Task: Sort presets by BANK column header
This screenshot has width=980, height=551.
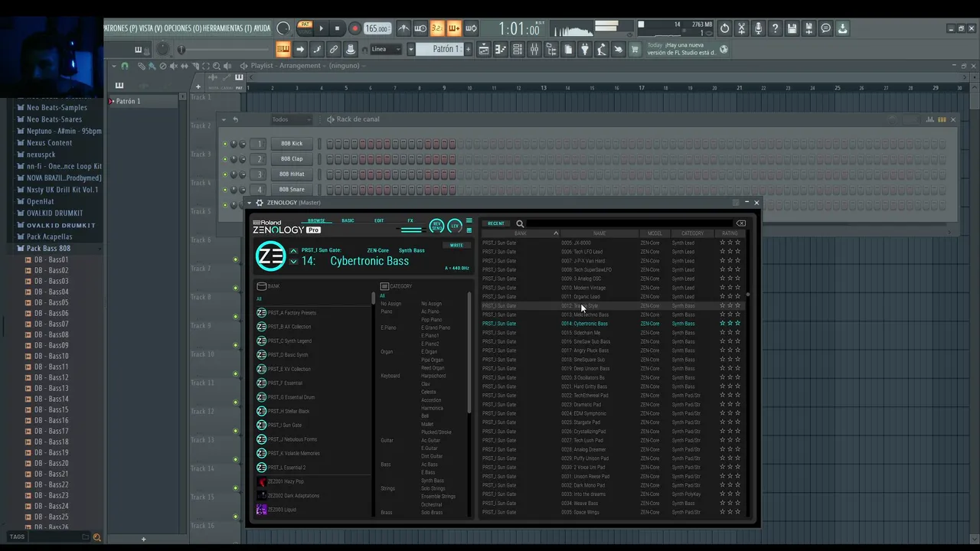Action: pyautogui.click(x=521, y=233)
